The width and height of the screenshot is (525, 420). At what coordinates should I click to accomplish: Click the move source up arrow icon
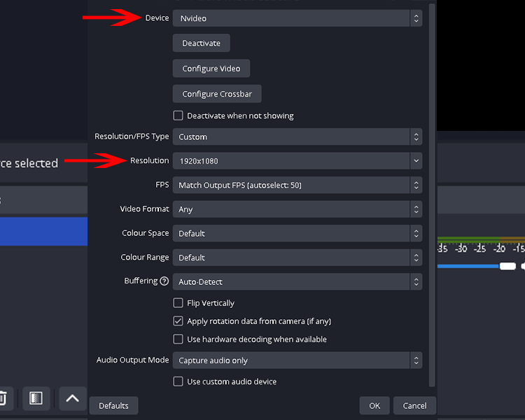pyautogui.click(x=72, y=398)
